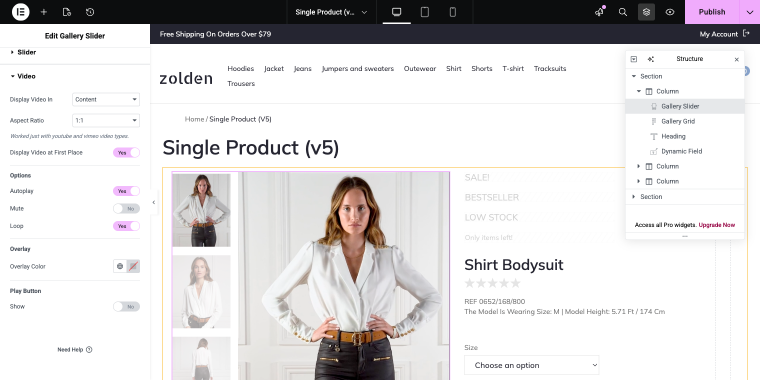This screenshot has width=760, height=380.
Task: Open the document settings page icon
Action: tap(67, 12)
